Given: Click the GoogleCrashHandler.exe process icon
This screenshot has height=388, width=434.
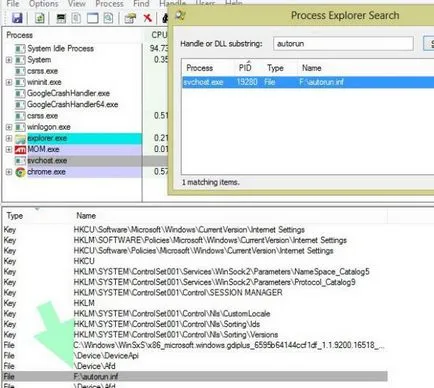Looking at the screenshot, I should point(20,93).
